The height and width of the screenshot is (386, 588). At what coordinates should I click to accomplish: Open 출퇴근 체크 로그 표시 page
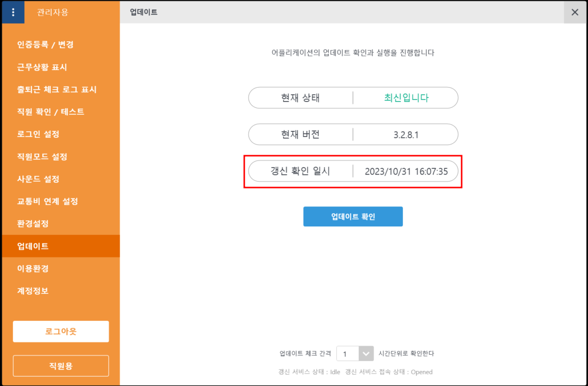pyautogui.click(x=57, y=90)
